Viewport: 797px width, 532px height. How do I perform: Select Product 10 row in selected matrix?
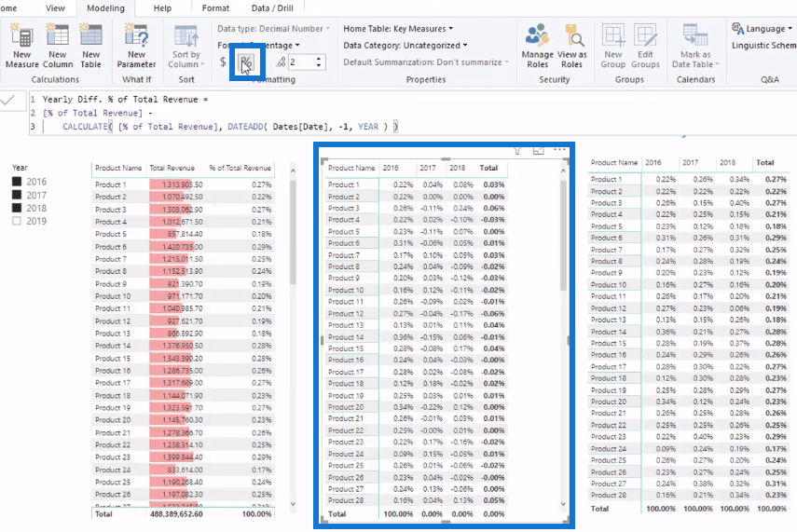pyautogui.click(x=417, y=290)
